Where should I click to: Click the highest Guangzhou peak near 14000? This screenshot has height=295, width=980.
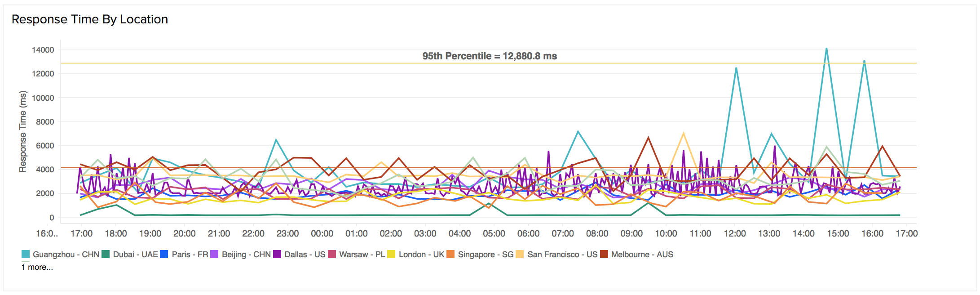pyautogui.click(x=826, y=49)
